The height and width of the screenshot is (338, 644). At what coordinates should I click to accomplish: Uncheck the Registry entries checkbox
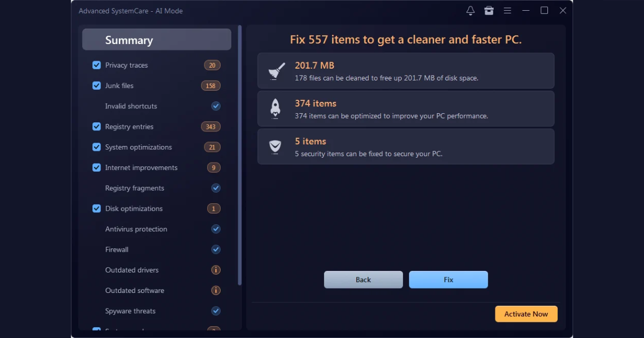coord(97,127)
